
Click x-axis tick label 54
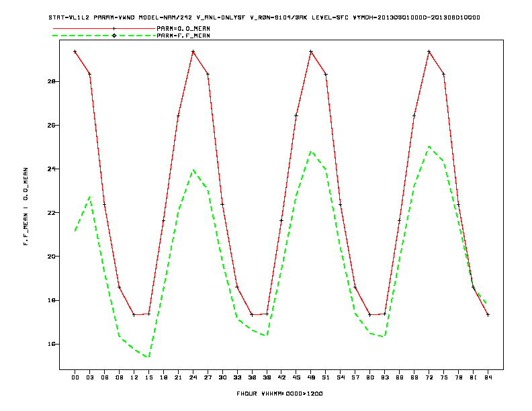341,377
